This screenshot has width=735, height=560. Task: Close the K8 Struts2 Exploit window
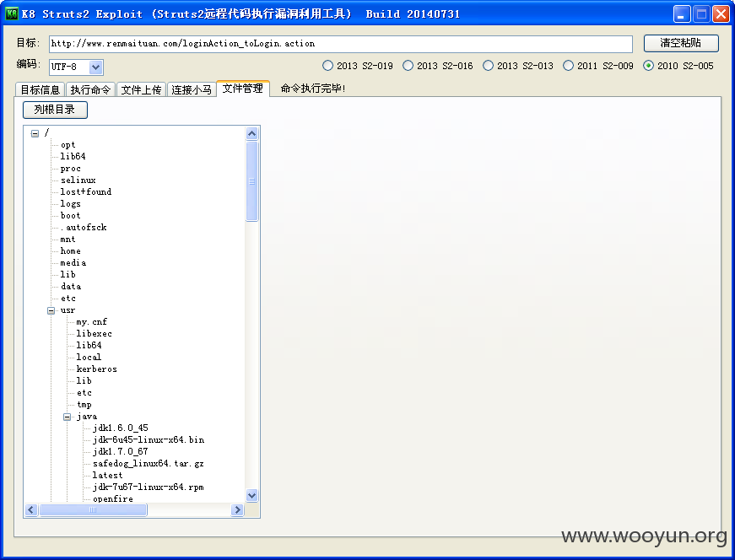click(721, 14)
